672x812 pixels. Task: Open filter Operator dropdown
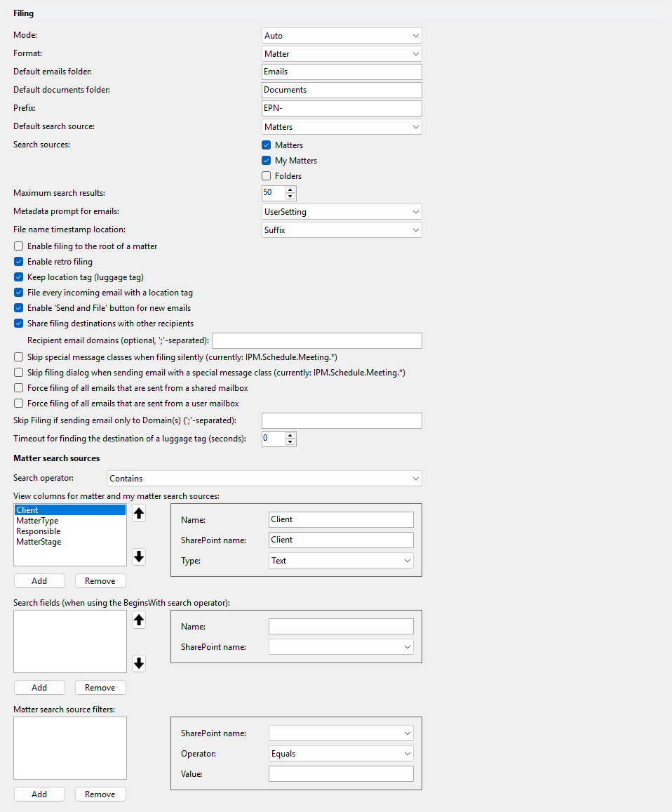pos(341,754)
